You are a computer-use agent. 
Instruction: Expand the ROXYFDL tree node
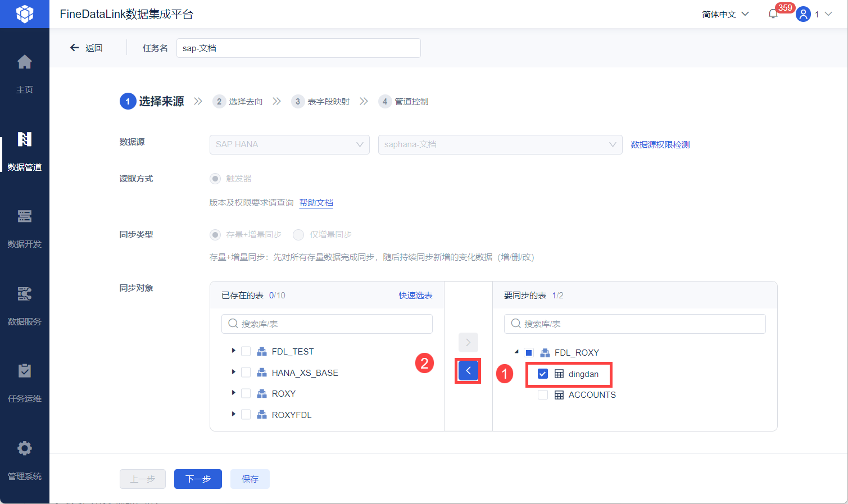coord(233,414)
